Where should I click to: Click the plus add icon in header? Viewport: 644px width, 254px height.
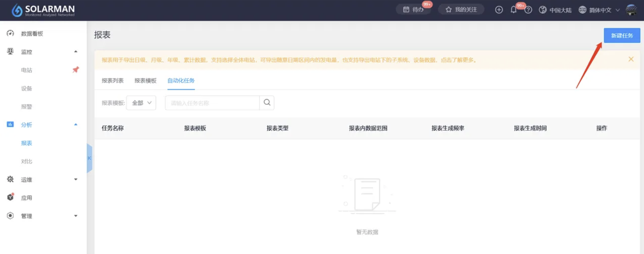coord(499,10)
